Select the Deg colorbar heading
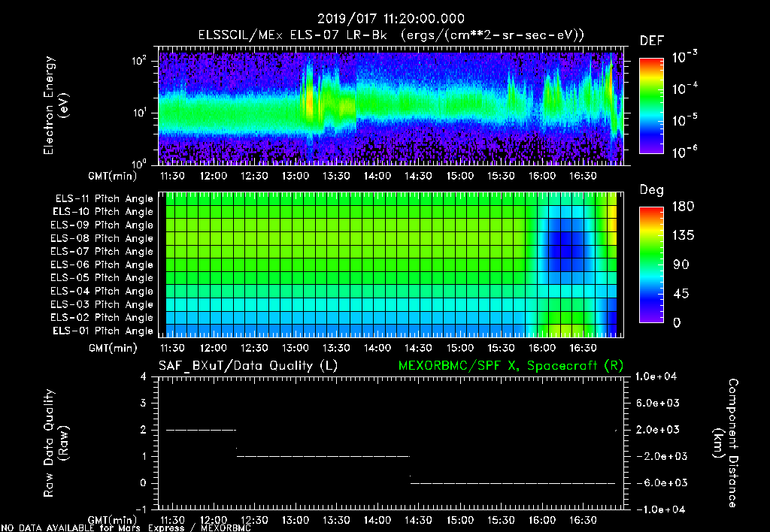 [652, 190]
